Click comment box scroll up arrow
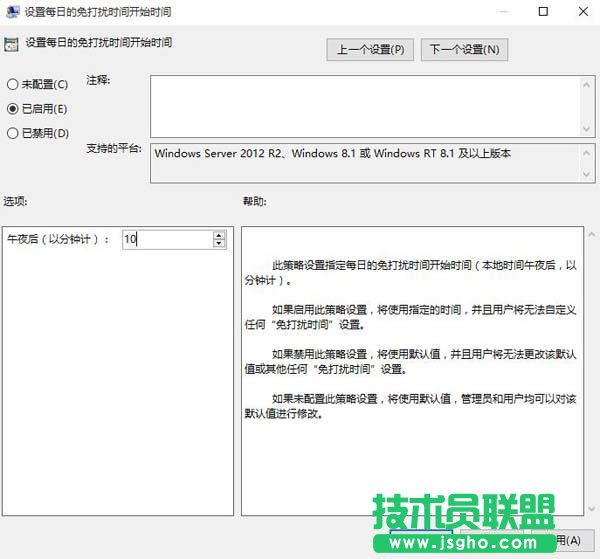Screen dimensions: 600x559 point(586,84)
